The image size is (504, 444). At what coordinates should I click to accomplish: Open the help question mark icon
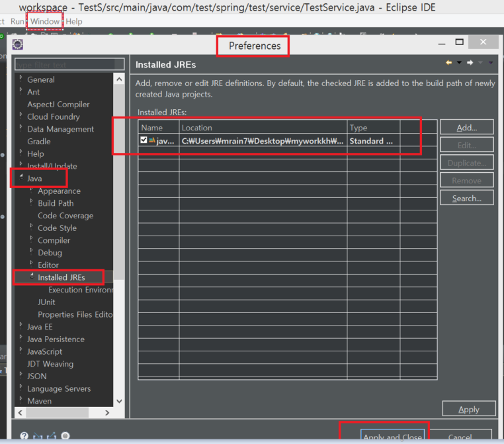pos(24,435)
